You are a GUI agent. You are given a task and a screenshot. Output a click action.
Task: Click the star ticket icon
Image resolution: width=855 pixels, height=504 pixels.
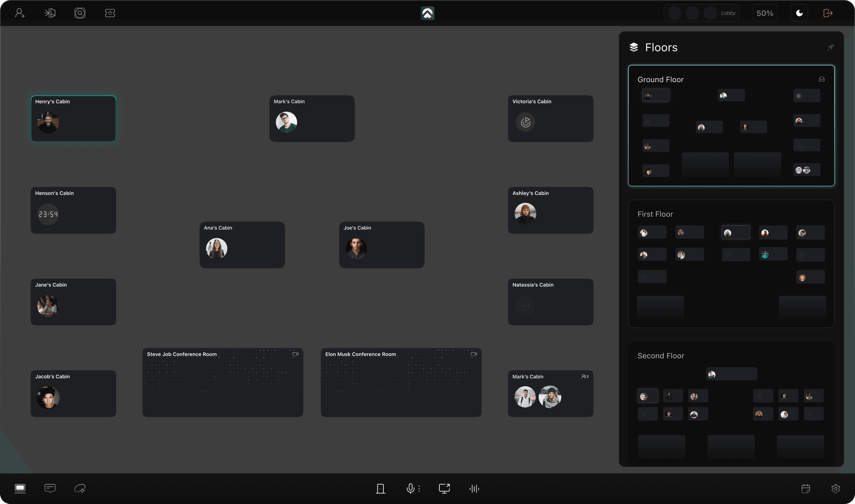pos(110,13)
